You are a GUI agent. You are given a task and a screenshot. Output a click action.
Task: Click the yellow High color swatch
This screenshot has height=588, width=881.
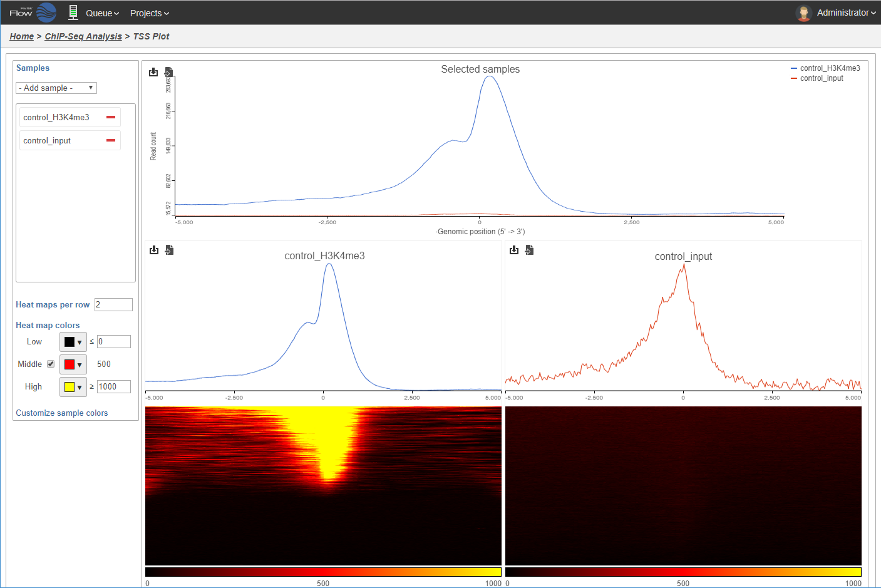pyautogui.click(x=70, y=387)
